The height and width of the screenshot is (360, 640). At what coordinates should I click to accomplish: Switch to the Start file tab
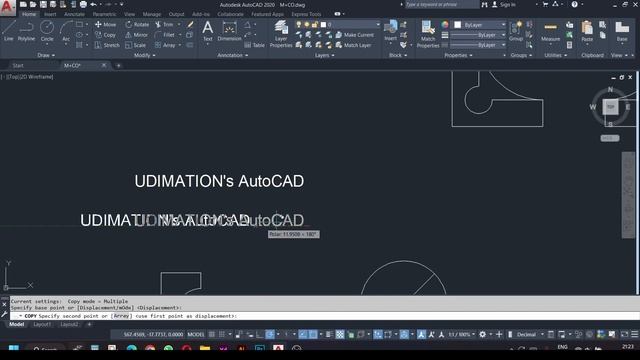coord(18,65)
